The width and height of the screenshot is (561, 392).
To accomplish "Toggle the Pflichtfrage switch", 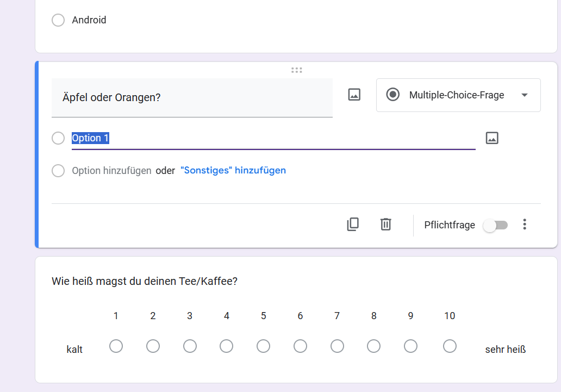I will (x=495, y=225).
